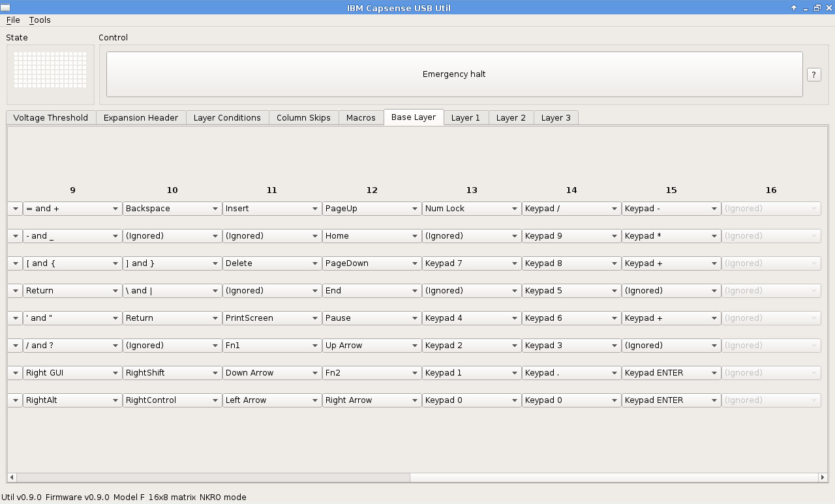
Task: Open the window menu icon in title bar
Action: point(5,8)
